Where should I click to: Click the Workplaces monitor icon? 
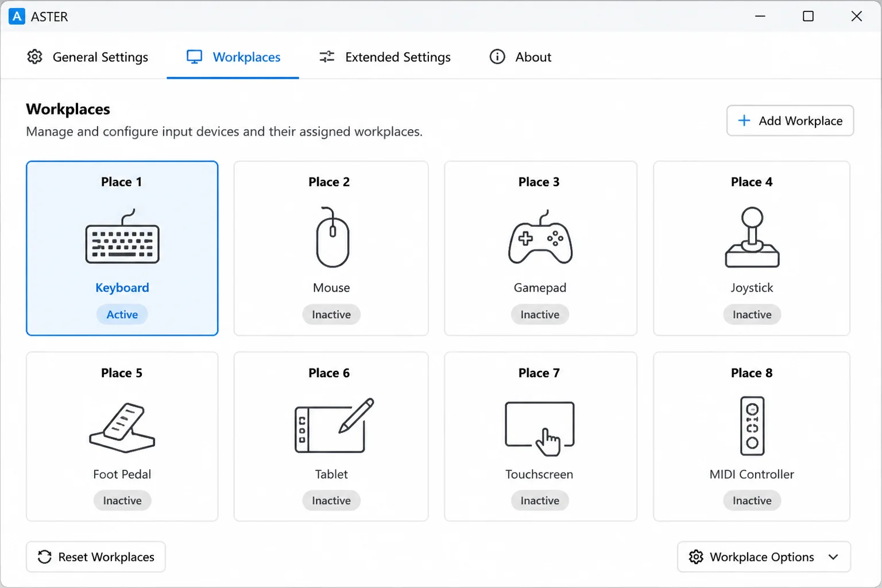(x=195, y=57)
